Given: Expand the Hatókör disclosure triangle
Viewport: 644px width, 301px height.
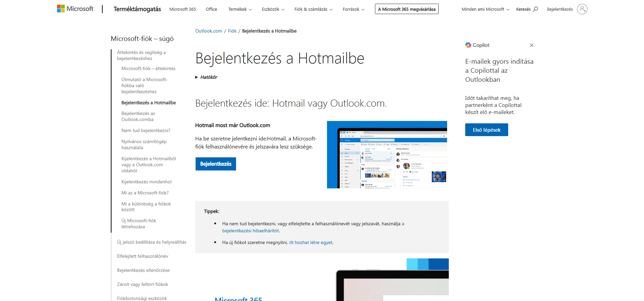Looking at the screenshot, I should [197, 77].
